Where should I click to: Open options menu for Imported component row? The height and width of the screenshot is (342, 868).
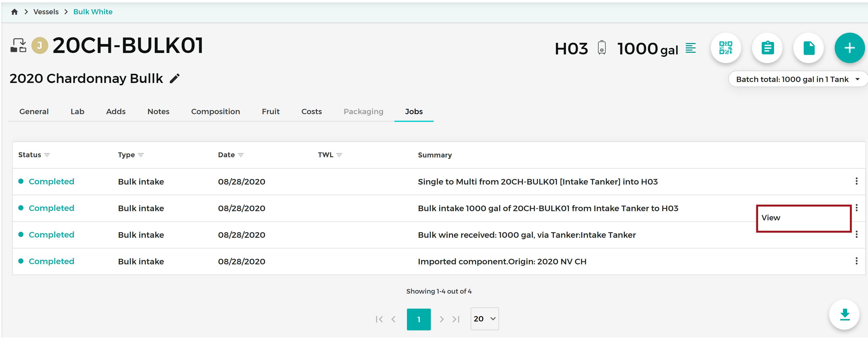click(856, 261)
